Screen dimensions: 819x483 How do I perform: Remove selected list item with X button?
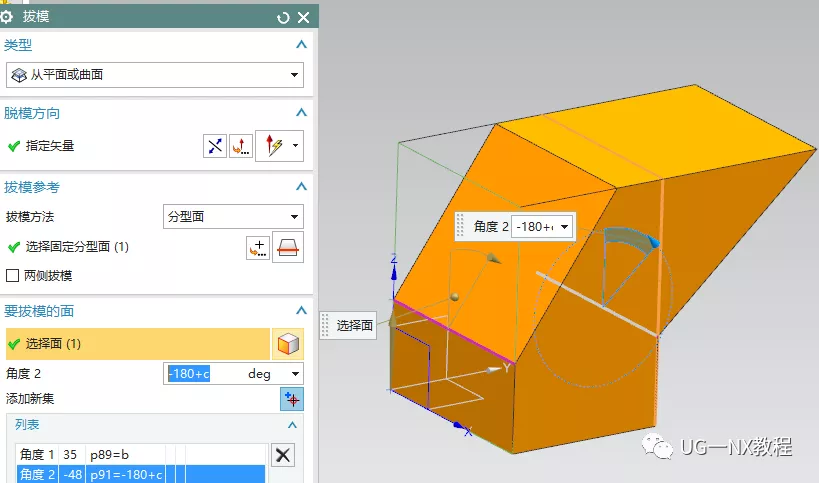pyautogui.click(x=284, y=455)
